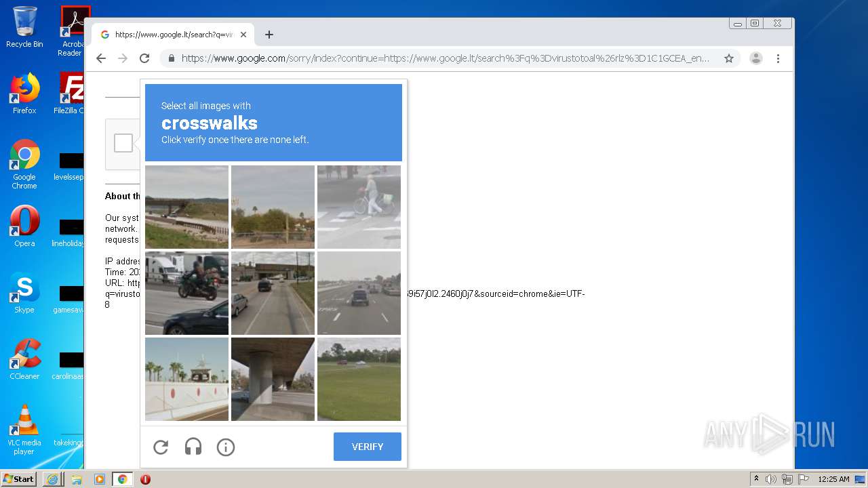
Task: Get an audio challenge via headphones icon
Action: (193, 447)
